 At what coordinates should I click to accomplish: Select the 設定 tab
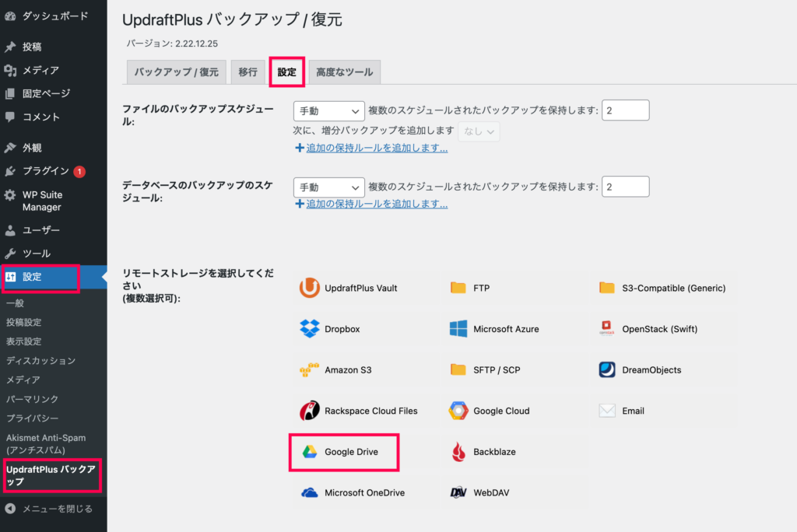[x=286, y=72]
